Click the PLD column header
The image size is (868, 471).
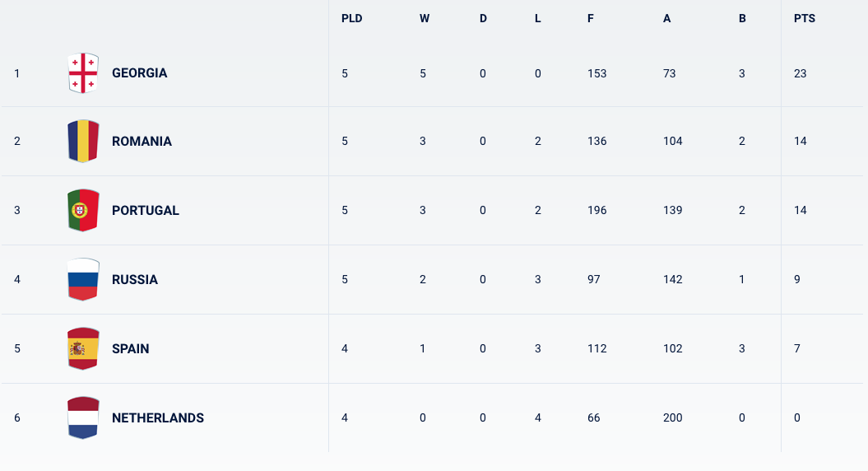351,18
